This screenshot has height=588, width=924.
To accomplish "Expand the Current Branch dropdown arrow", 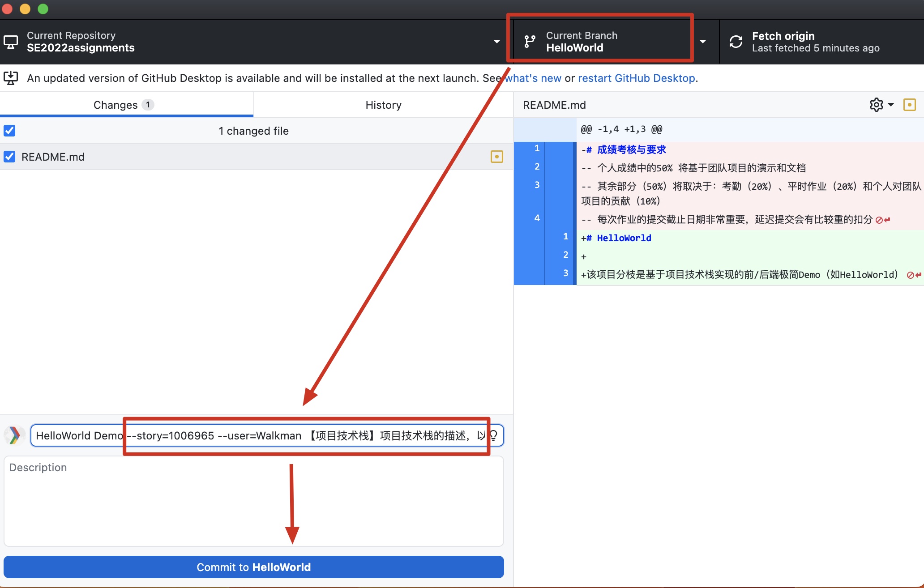I will click(703, 42).
